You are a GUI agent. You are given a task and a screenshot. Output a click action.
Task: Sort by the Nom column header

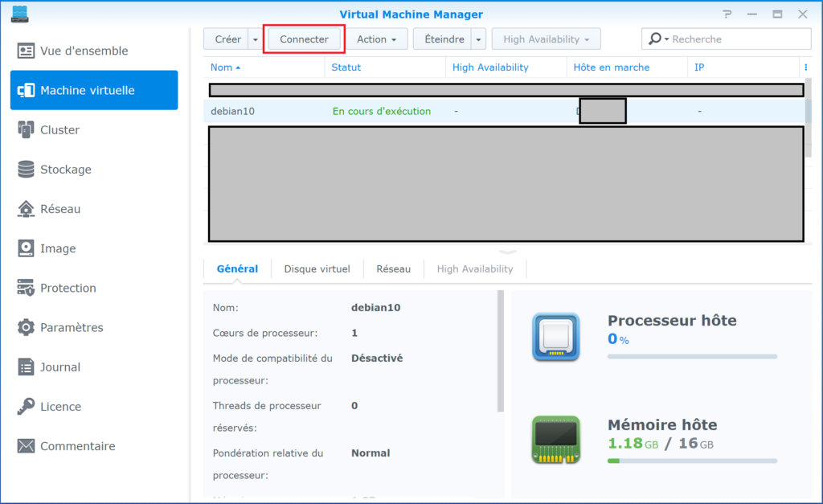(x=225, y=68)
